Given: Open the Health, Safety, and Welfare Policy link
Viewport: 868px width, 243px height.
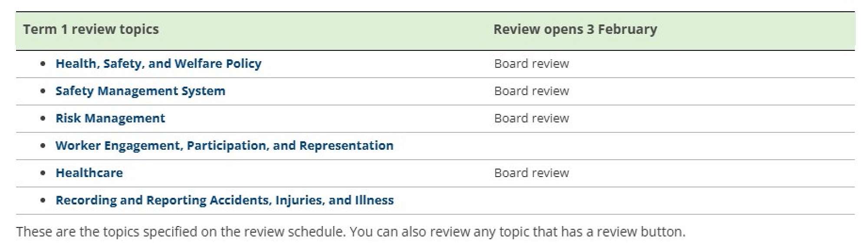Looking at the screenshot, I should [x=158, y=64].
